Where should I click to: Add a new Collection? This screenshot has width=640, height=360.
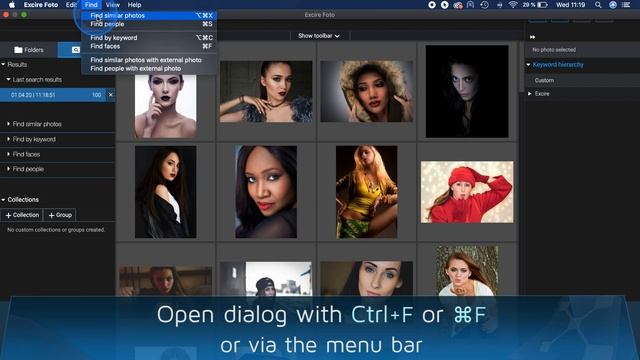click(22, 215)
